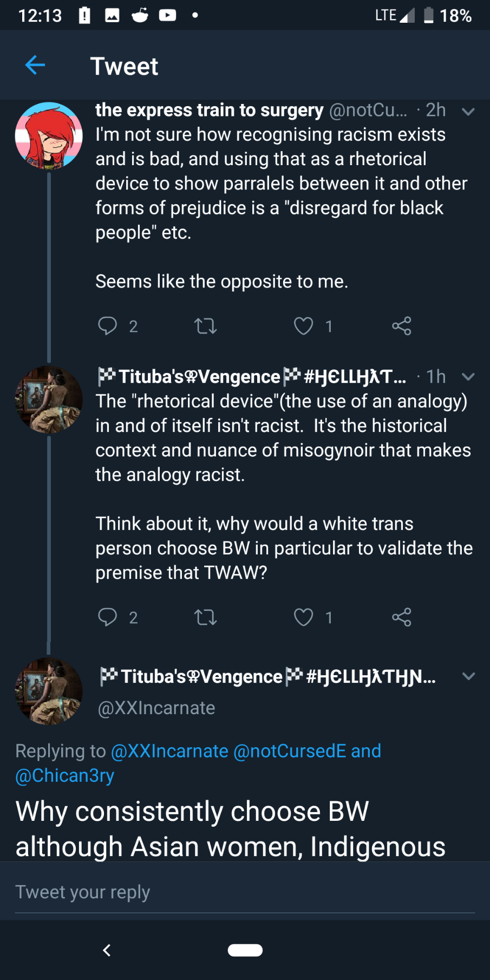Like the tweet about misogynoir context
Screen dimensions: 490x980
click(x=303, y=617)
